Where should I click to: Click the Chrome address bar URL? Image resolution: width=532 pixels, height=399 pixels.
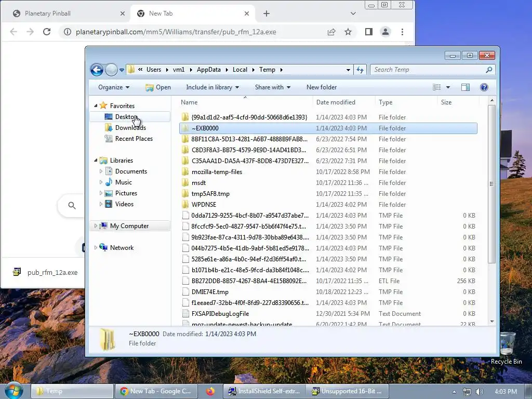[176, 32]
